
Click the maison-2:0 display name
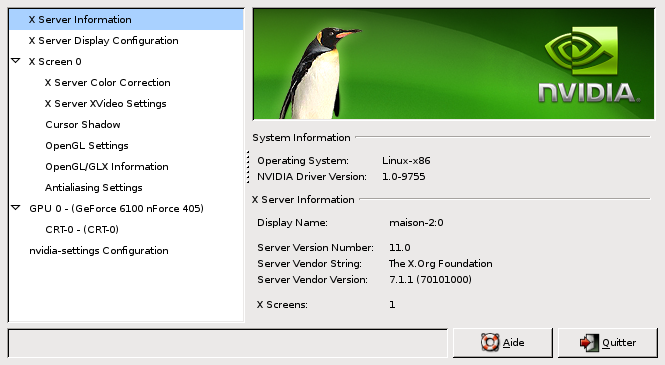(416, 223)
